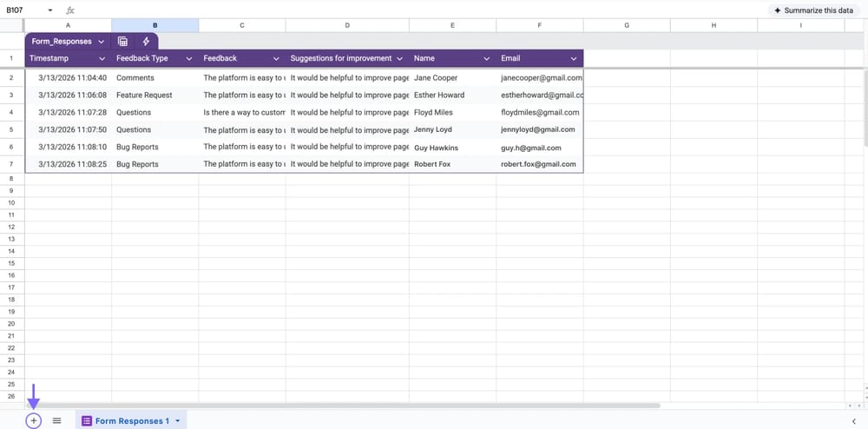This screenshot has width=868, height=429.
Task: Click the add new sheet plus icon
Action: (33, 420)
